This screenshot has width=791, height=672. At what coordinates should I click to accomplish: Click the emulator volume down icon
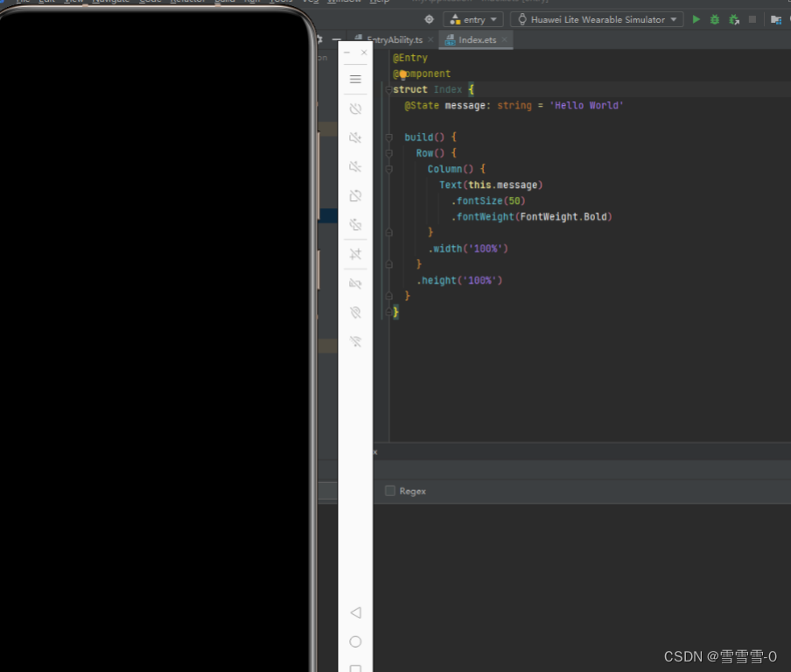coord(355,166)
